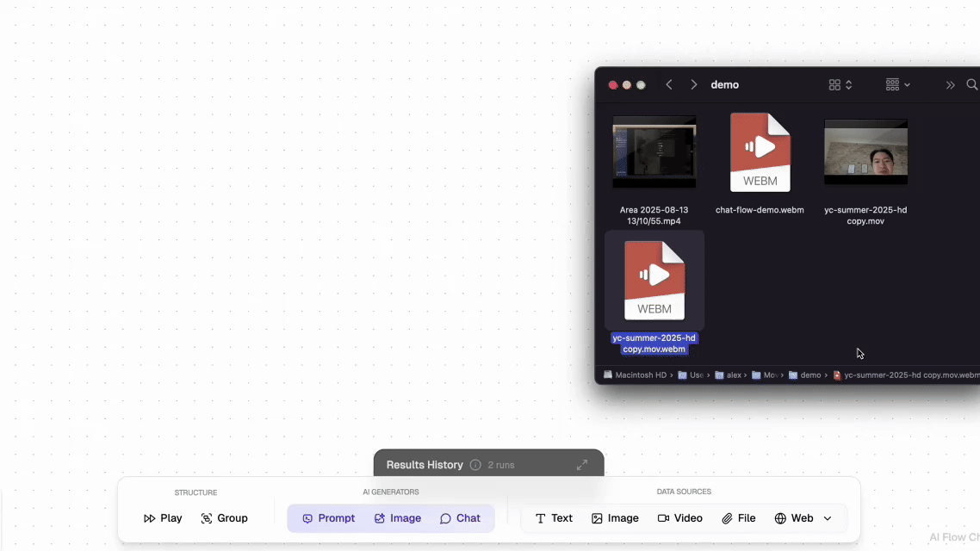This screenshot has height=551, width=980.
Task: Add a Web data source
Action: click(x=793, y=518)
